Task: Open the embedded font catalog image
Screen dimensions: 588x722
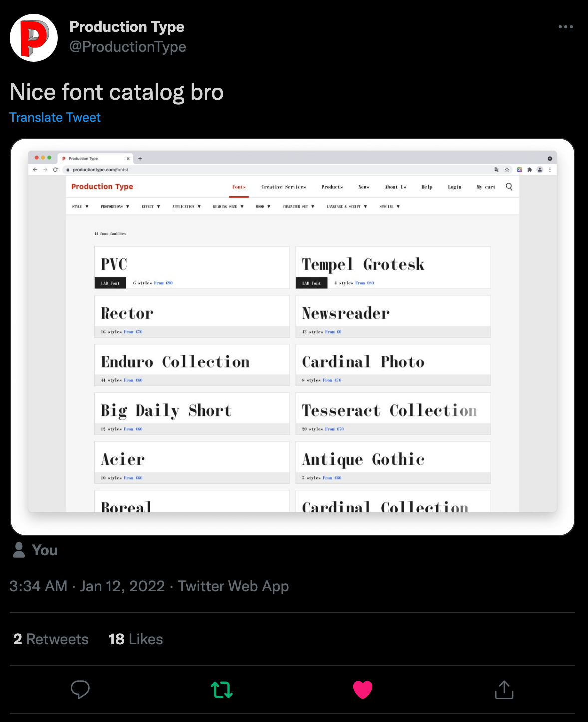Action: tap(293, 337)
